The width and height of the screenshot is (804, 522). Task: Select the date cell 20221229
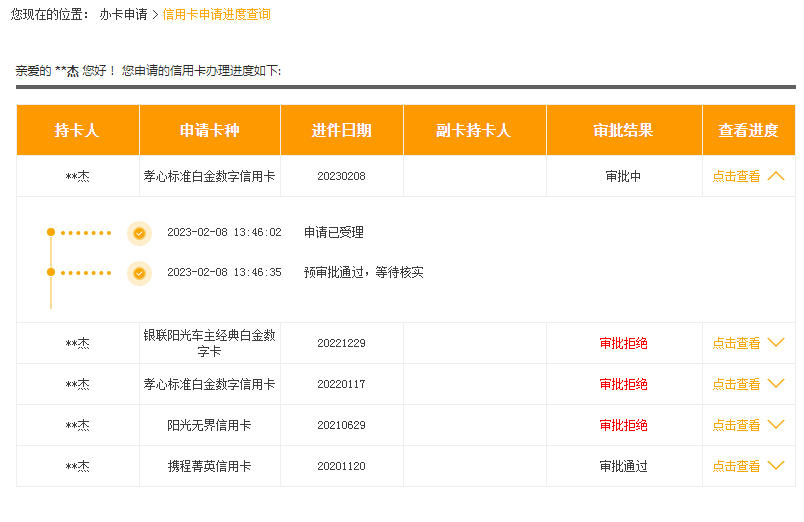(x=341, y=343)
